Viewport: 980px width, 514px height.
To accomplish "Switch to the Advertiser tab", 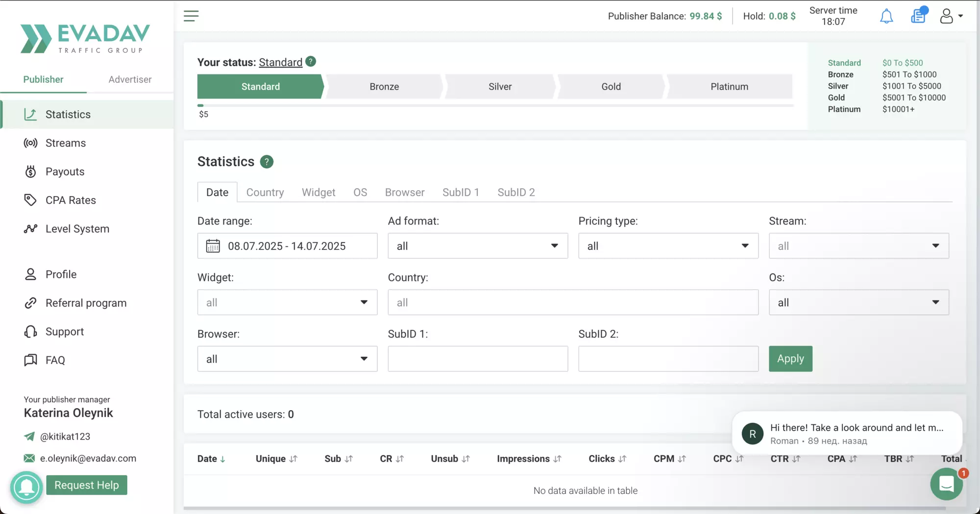I will pyautogui.click(x=130, y=79).
